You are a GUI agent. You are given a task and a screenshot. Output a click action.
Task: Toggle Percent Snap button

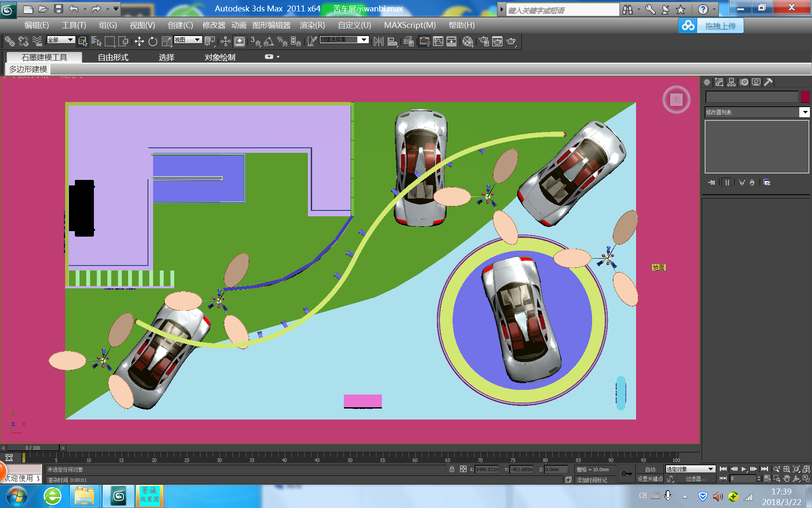coord(282,41)
